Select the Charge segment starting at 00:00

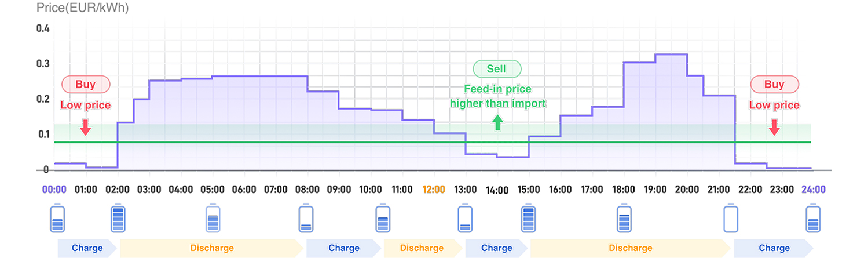tap(87, 248)
